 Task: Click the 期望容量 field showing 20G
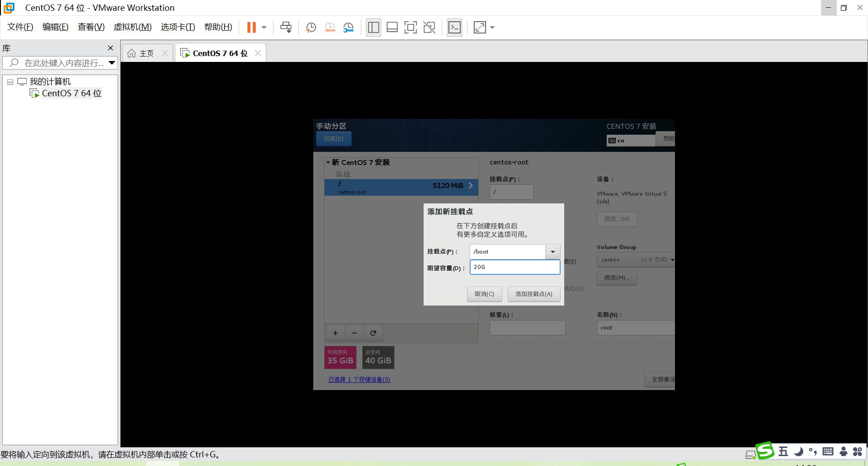pyautogui.click(x=515, y=267)
